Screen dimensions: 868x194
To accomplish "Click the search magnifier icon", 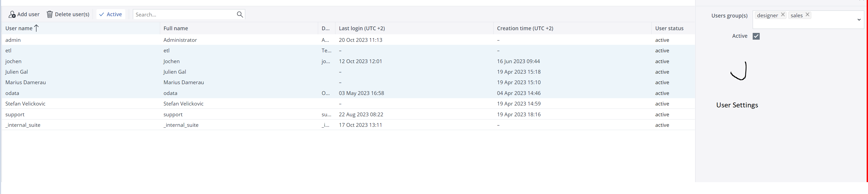I will pyautogui.click(x=240, y=15).
